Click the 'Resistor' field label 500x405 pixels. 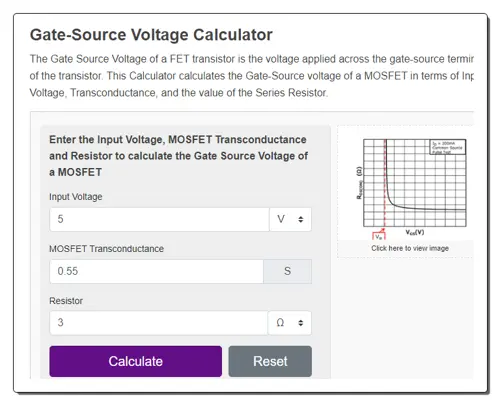click(66, 301)
